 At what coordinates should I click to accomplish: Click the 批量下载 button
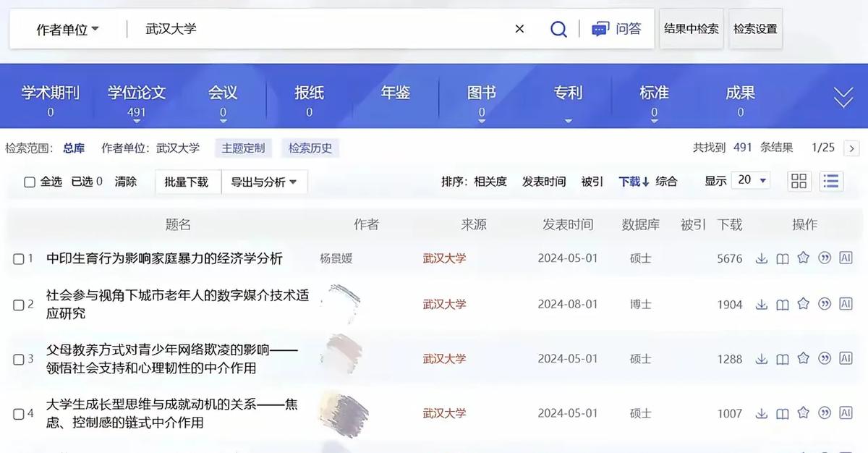pos(187,182)
